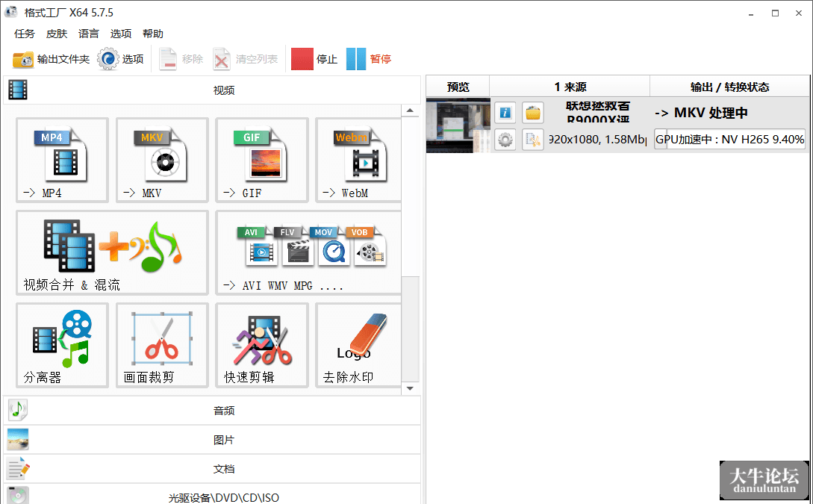Click the clip edit icon in task row
Image resolution: width=813 pixels, height=504 pixels.
[x=532, y=140]
